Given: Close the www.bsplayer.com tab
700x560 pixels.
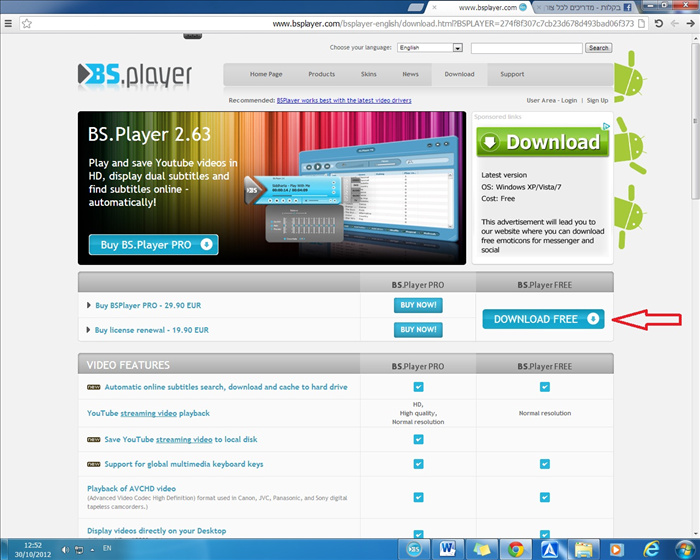Looking at the screenshot, I should (x=434, y=8).
